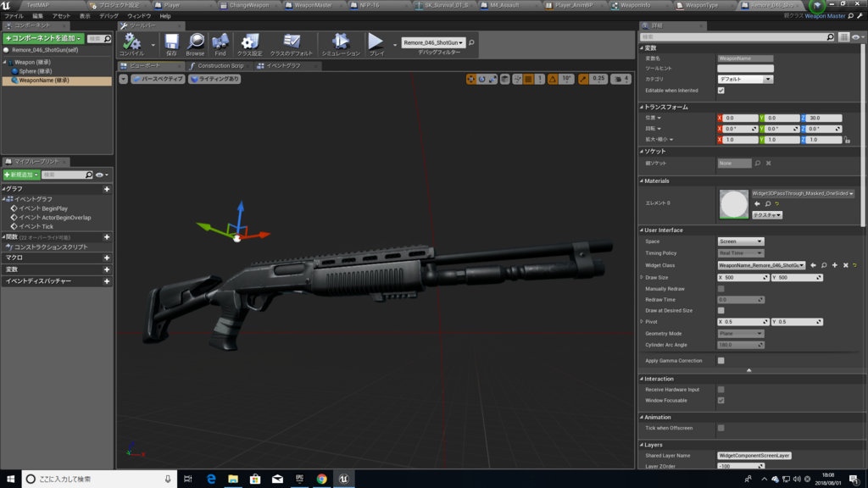
Task: Clear the parent socket with X icon
Action: click(768, 164)
